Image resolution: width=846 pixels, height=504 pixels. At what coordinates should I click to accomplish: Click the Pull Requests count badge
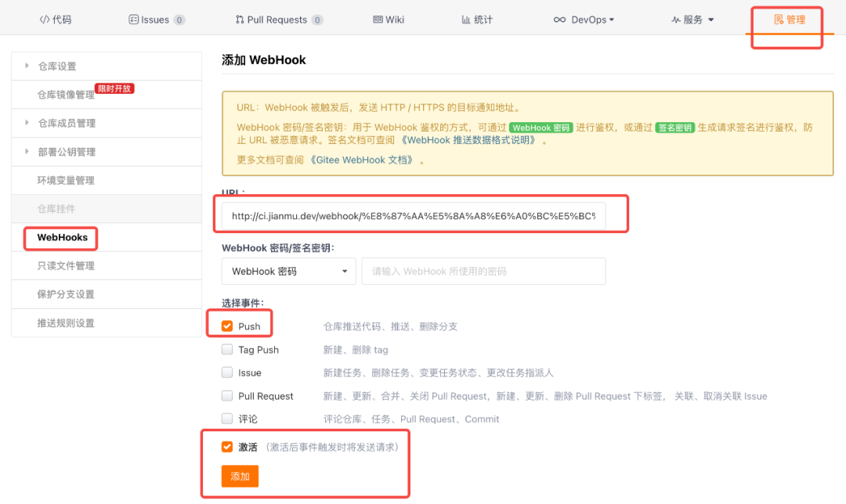[317, 20]
